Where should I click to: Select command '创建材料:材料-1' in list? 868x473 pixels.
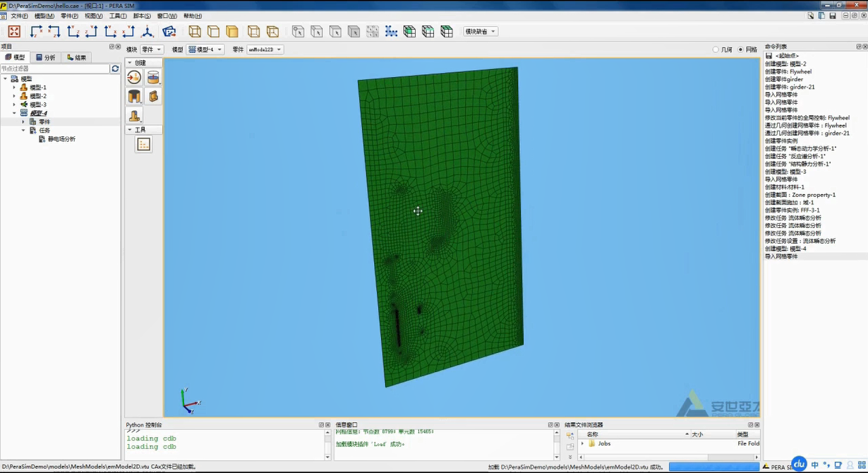coord(785,187)
